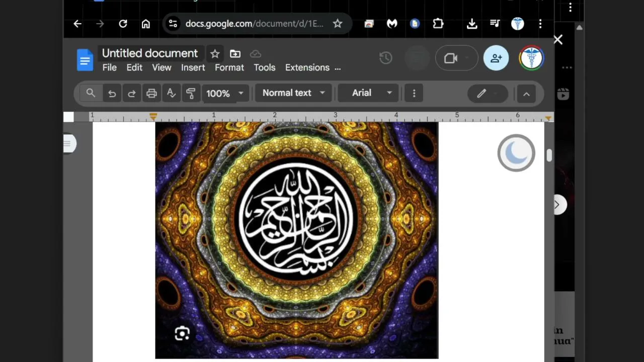This screenshot has width=644, height=362.
Task: Open the Edit menu
Action: tap(134, 67)
